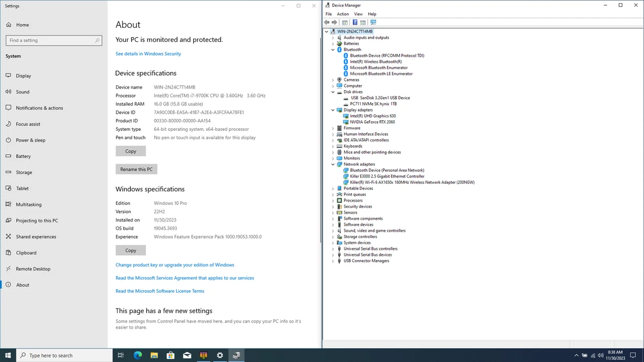The image size is (644, 362).
Task: Copy the Windows specifications with the Copy button
Action: click(130, 250)
